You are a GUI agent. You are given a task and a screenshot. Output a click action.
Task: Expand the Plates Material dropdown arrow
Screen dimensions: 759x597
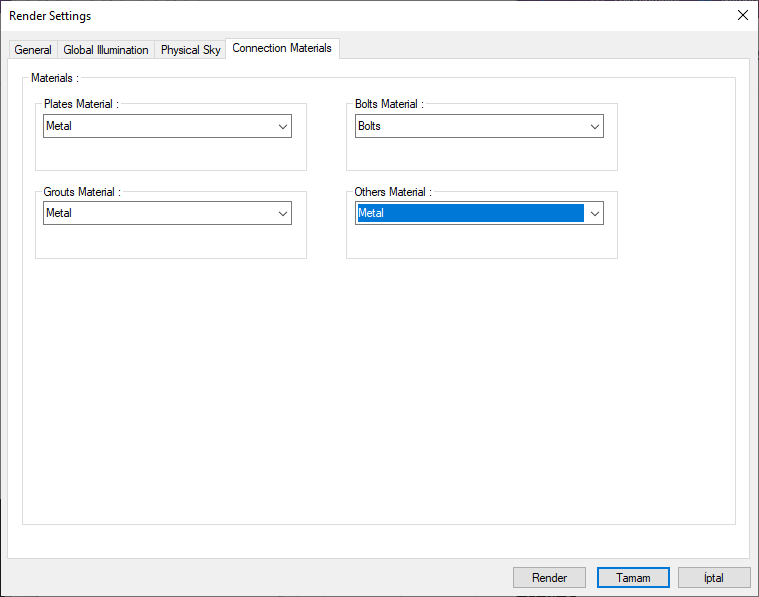(x=283, y=127)
